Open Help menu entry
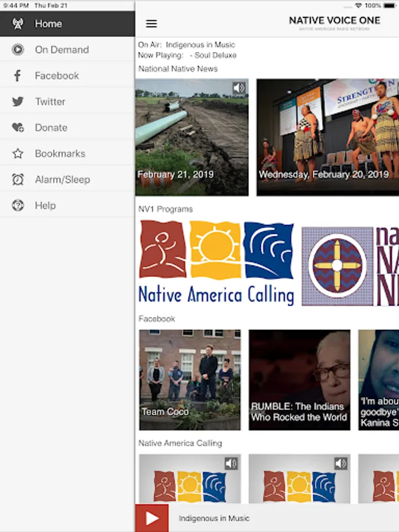399x532 pixels. 67,205
